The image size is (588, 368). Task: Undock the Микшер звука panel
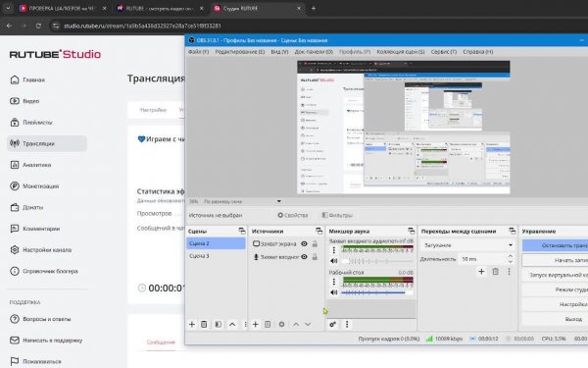pyautogui.click(x=412, y=231)
